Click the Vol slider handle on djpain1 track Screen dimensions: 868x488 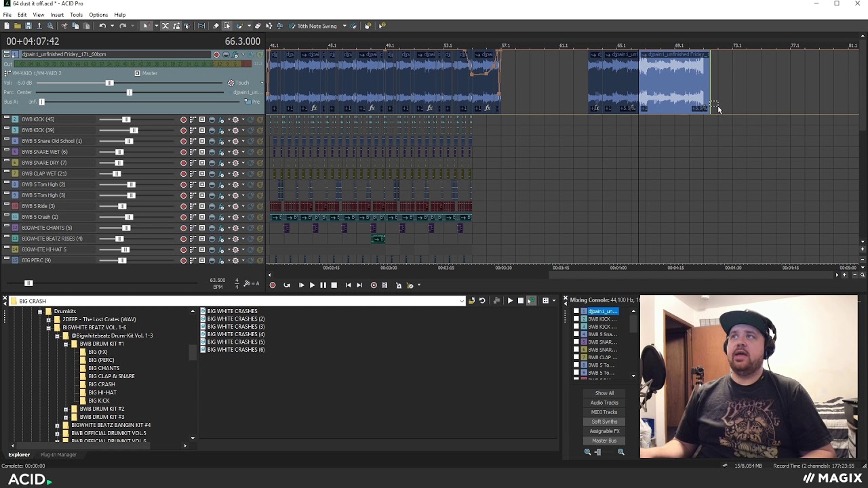coord(109,83)
